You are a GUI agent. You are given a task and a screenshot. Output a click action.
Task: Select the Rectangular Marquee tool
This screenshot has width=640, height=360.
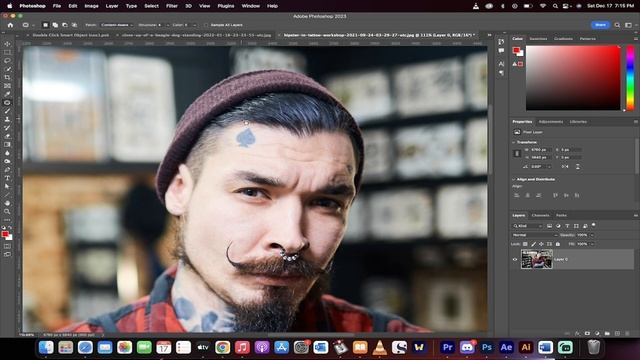[7, 52]
